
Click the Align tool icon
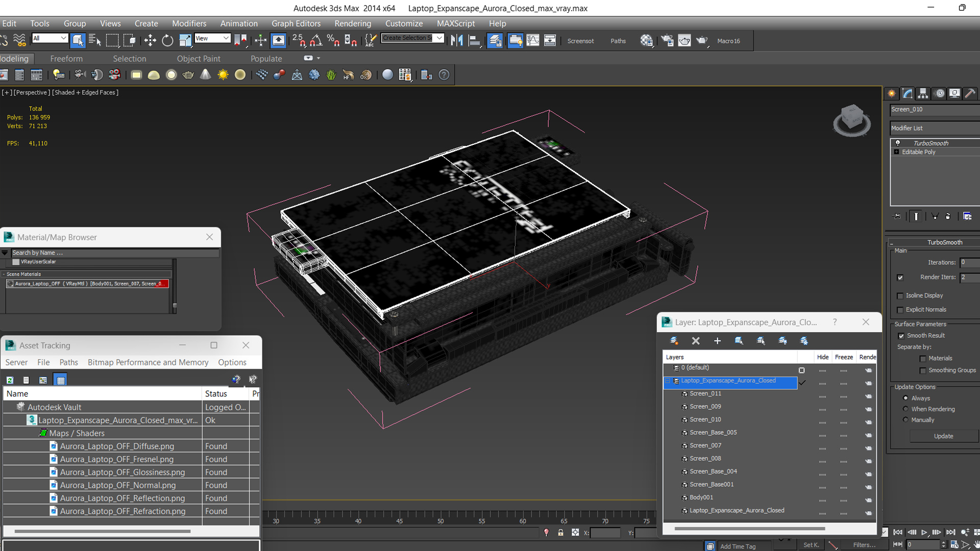point(475,40)
